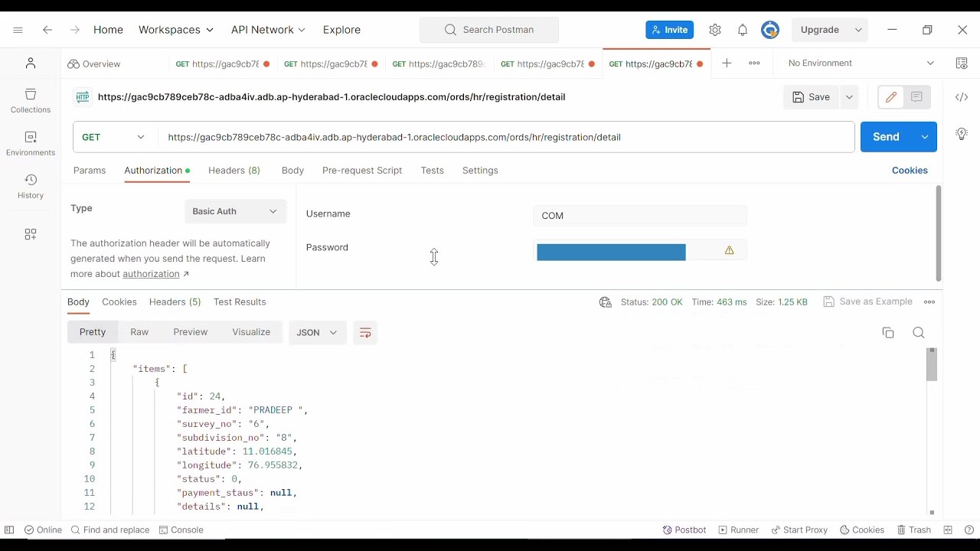Open the response options ellipsis
The image size is (980, 551).
click(929, 302)
